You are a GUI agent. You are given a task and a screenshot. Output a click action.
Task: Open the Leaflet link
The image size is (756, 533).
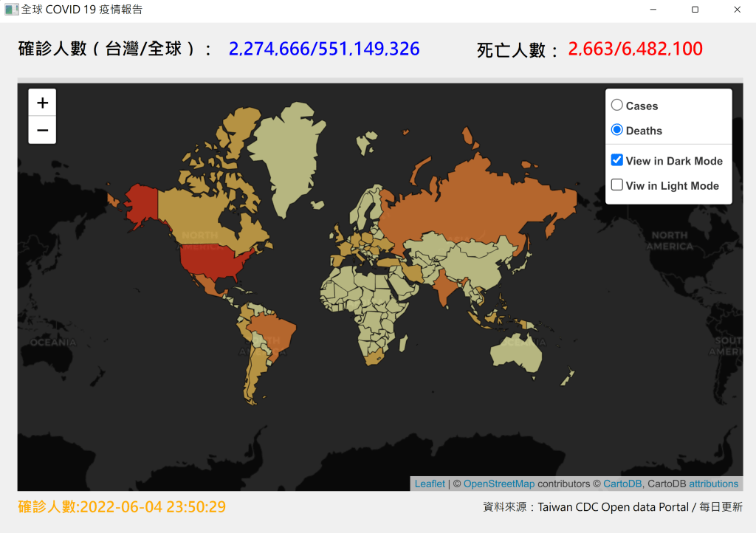[x=430, y=484]
